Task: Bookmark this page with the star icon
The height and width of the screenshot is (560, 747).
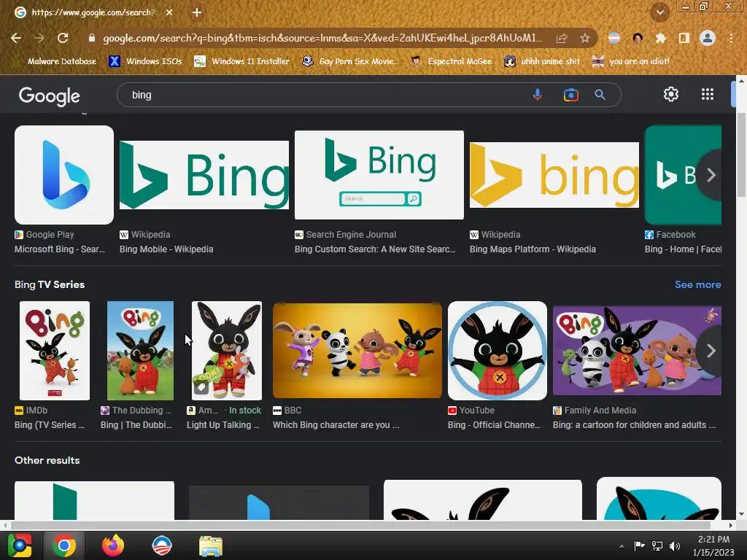Action: pos(584,38)
